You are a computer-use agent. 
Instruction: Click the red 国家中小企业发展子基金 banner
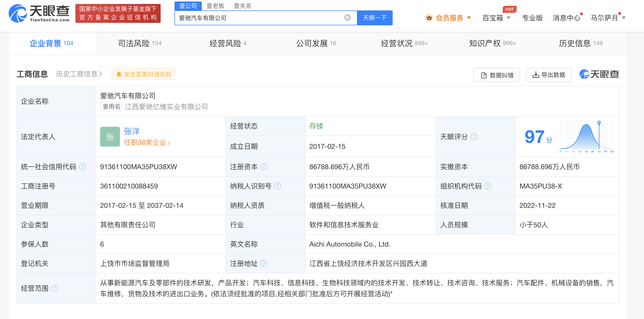tap(118, 13)
